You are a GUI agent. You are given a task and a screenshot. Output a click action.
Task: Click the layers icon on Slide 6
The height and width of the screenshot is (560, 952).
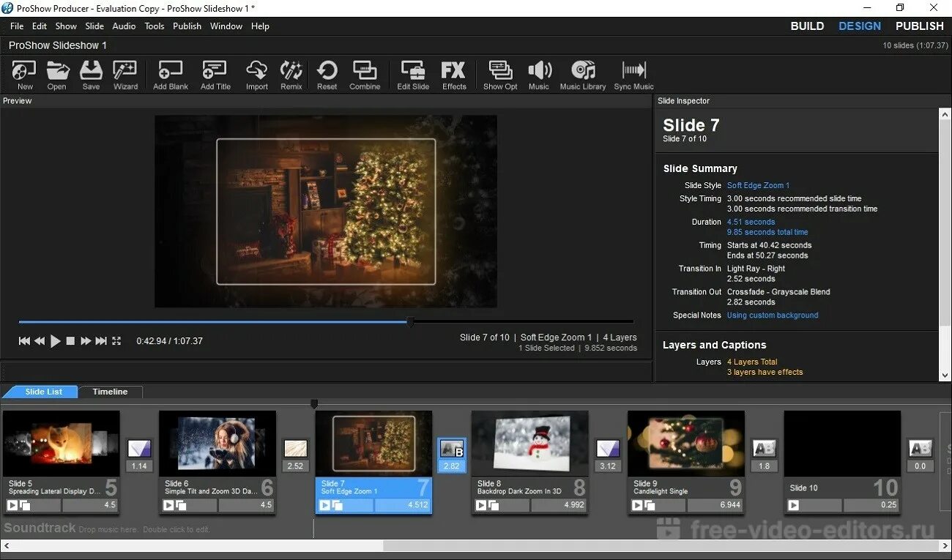181,505
